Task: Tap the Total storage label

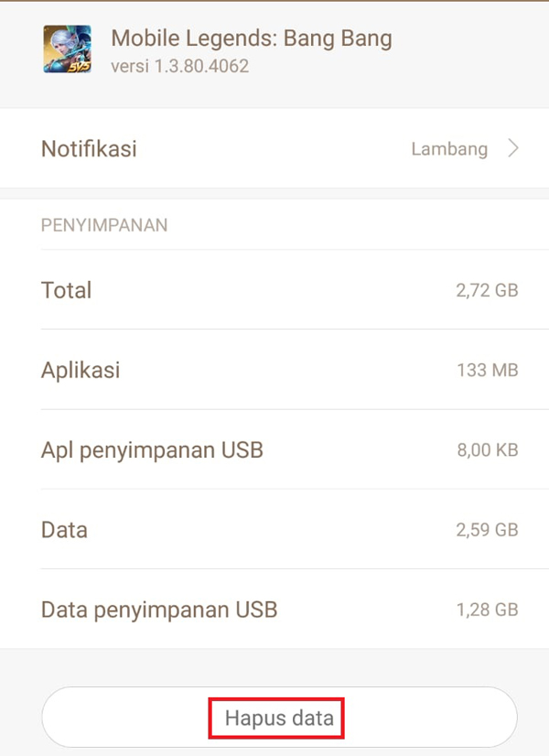Action: (66, 290)
